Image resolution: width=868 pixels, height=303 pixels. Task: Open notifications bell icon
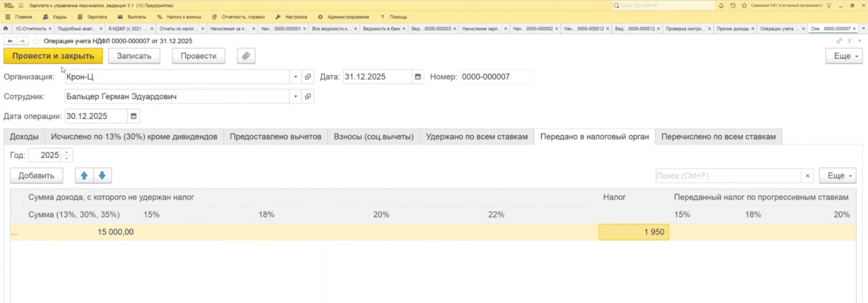pyautogui.click(x=721, y=6)
